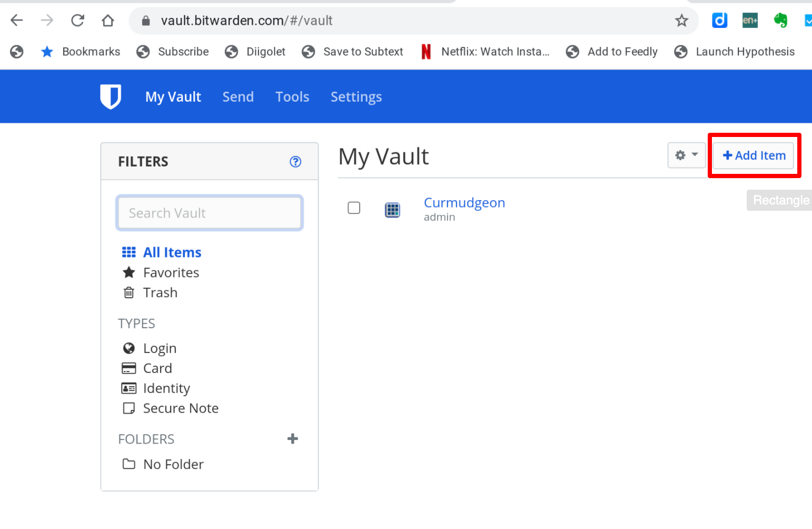Select the Curmudgeon item checkbox
The width and height of the screenshot is (812, 529).
coord(354,208)
